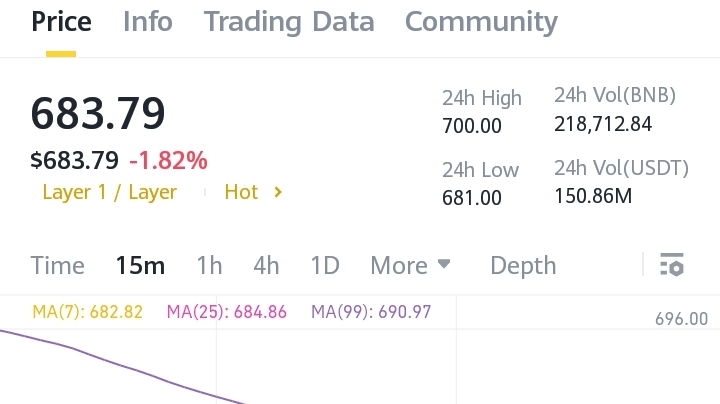Viewport: 720px width, 404px height.
Task: Choose the 1h chart interval
Action: click(209, 265)
